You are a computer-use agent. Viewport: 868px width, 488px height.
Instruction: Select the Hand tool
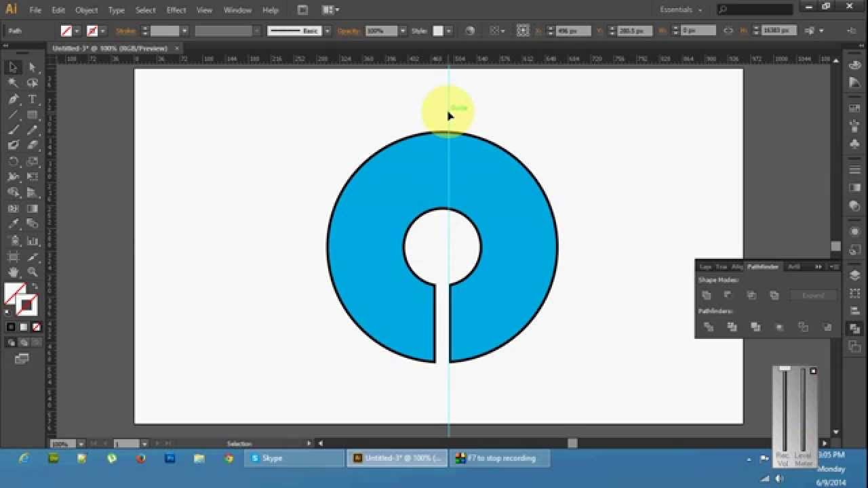coord(13,272)
